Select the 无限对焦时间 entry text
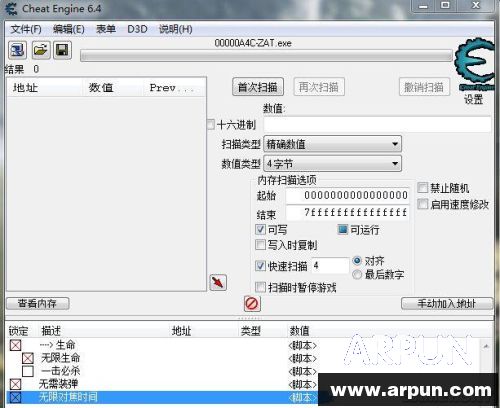 [x=68, y=397]
